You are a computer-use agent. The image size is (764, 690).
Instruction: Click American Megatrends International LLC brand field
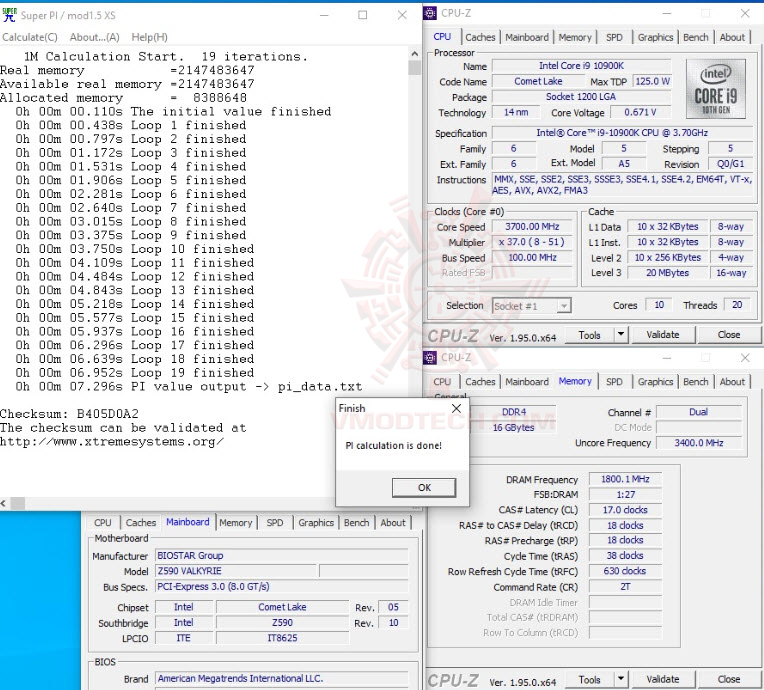click(x=282, y=678)
